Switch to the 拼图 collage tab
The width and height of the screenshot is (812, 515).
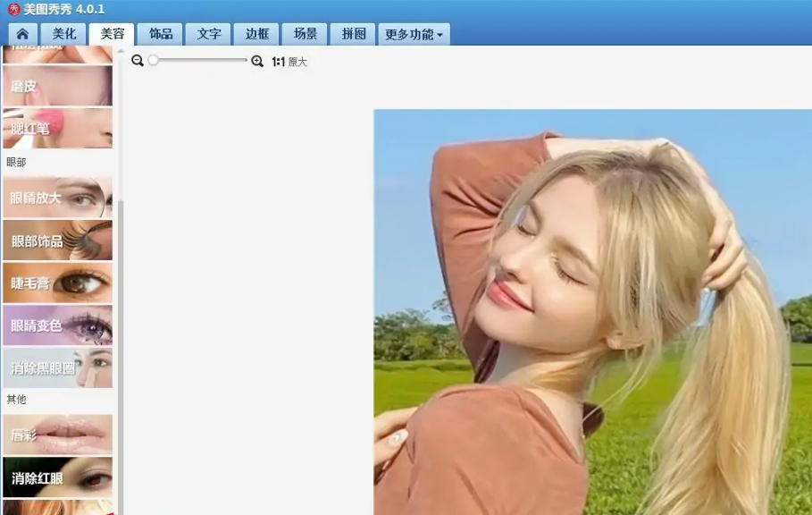point(352,33)
